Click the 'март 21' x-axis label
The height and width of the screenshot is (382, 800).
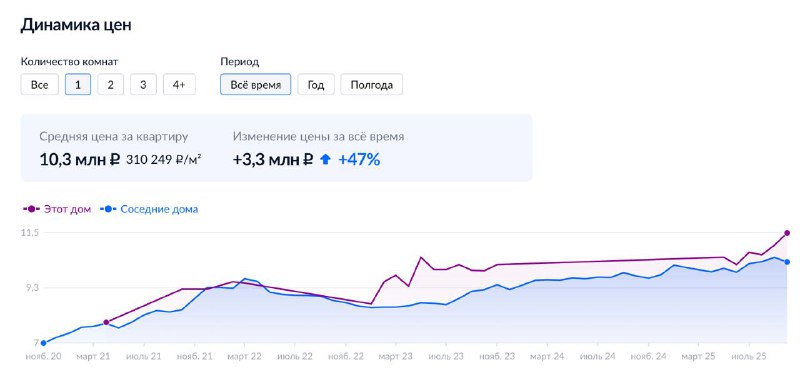pyautogui.click(x=93, y=356)
